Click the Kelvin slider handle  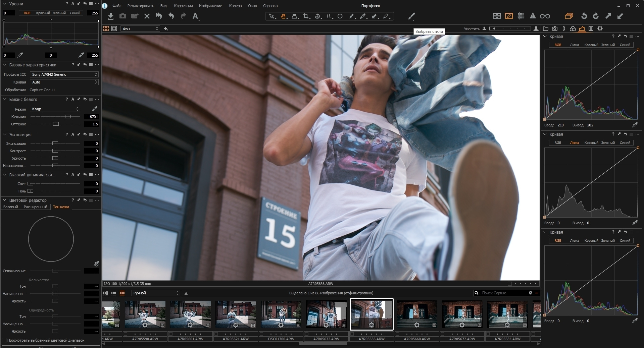[x=68, y=117]
